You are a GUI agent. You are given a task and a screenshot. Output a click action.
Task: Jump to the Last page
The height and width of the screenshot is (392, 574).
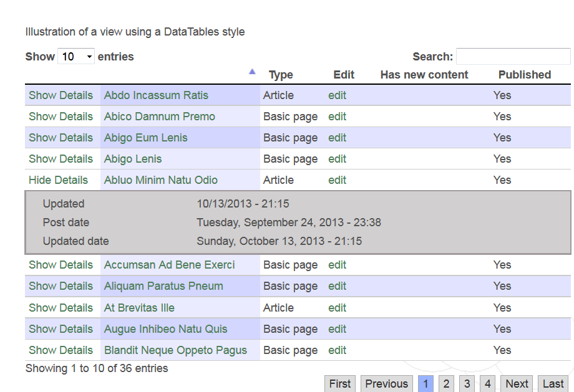[553, 383]
